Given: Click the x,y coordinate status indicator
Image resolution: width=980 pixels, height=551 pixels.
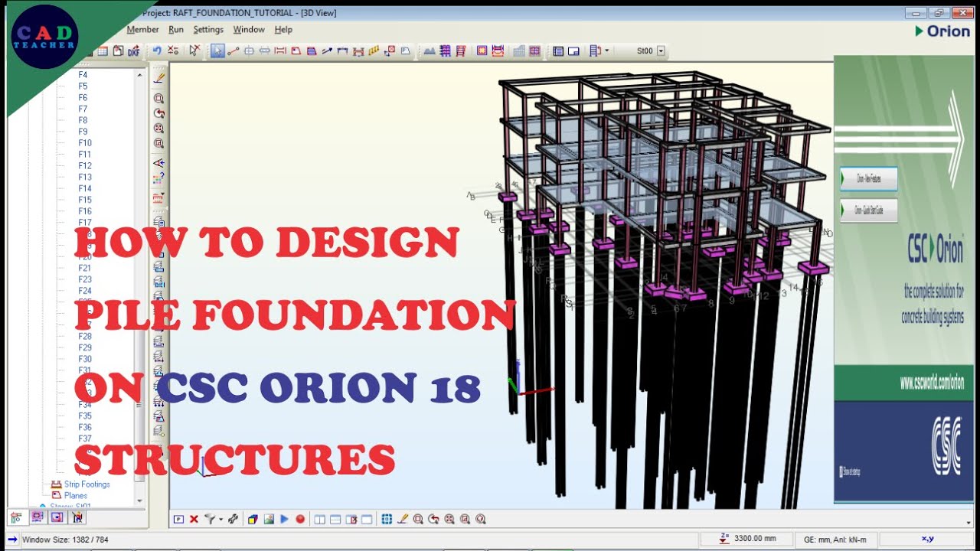Looking at the screenshot, I should click(927, 539).
